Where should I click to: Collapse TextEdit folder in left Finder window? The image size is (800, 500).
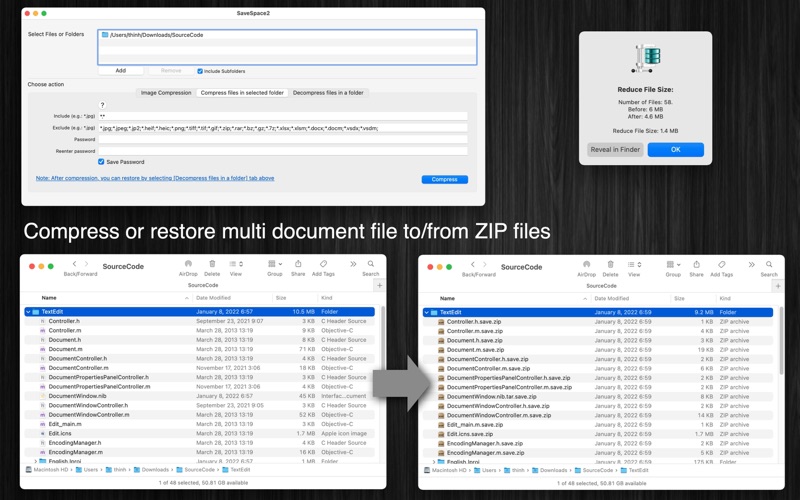(x=28, y=312)
